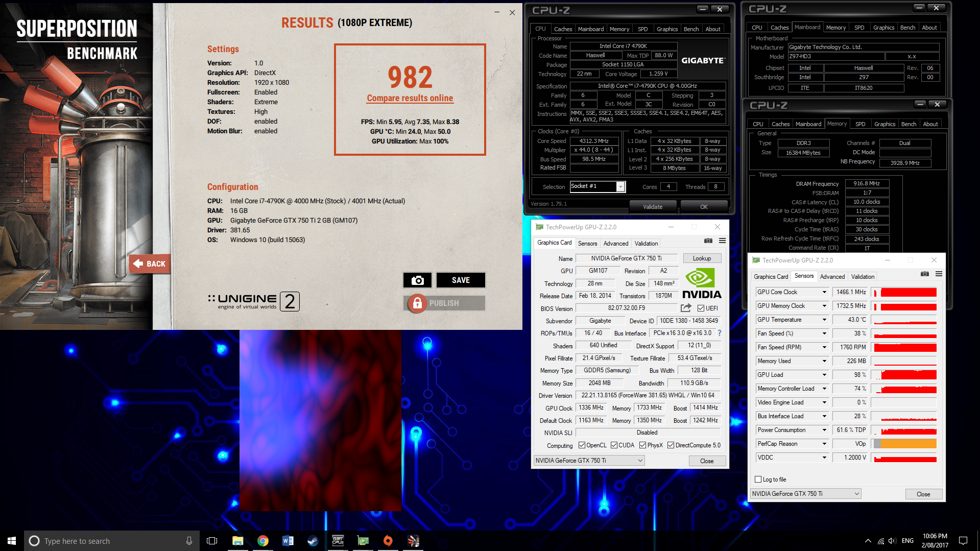
Task: Open the GPU selector dropdown in Graphics Card window
Action: point(589,460)
